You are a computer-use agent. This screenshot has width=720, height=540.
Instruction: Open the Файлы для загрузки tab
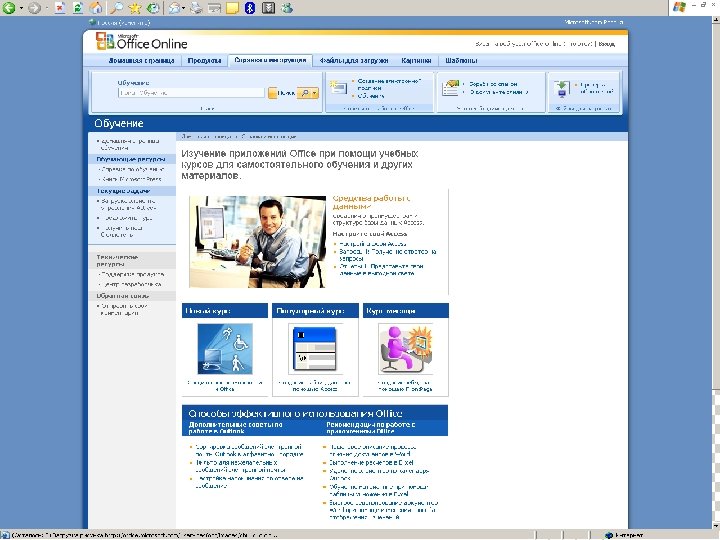point(354,60)
